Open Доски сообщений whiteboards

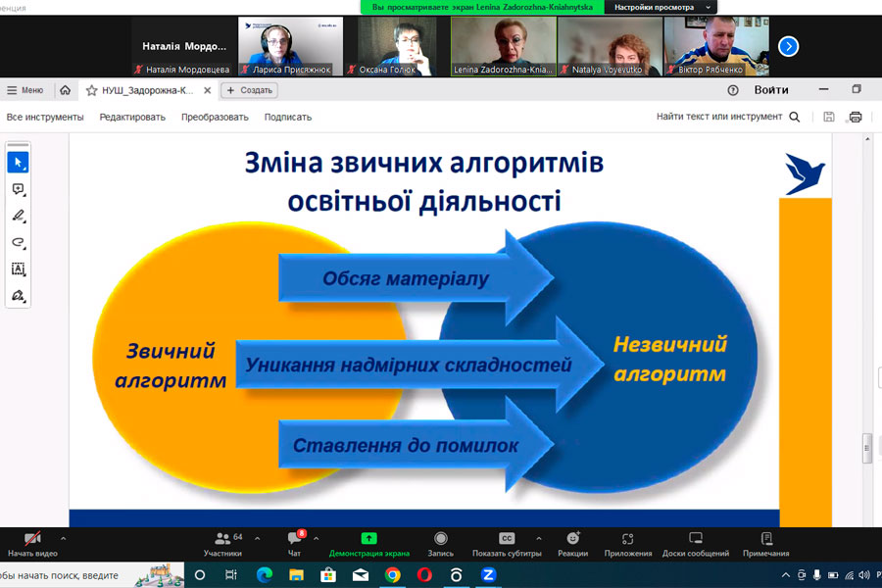pos(695,544)
